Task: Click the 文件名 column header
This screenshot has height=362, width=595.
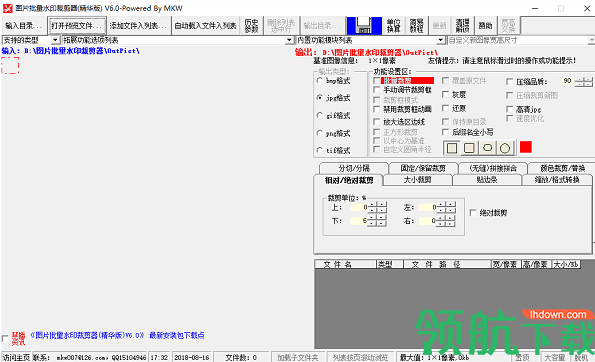Action: 345,264
